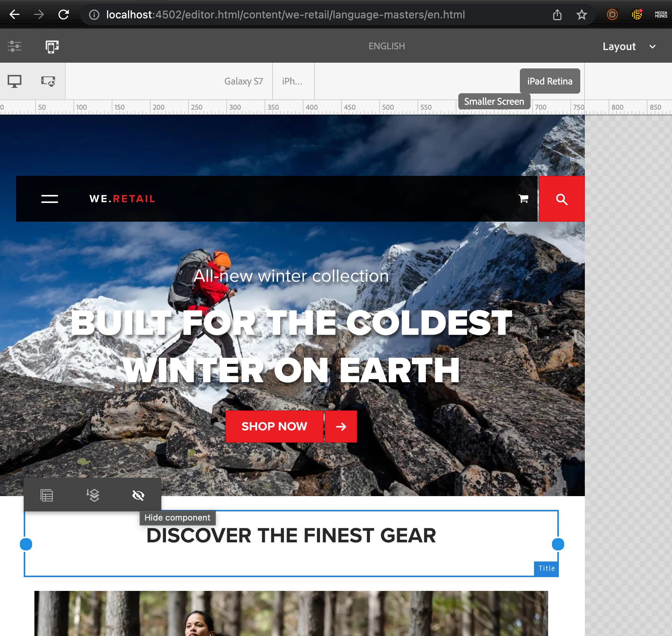Click the address bar URL
This screenshot has height=636, width=672.
point(286,15)
